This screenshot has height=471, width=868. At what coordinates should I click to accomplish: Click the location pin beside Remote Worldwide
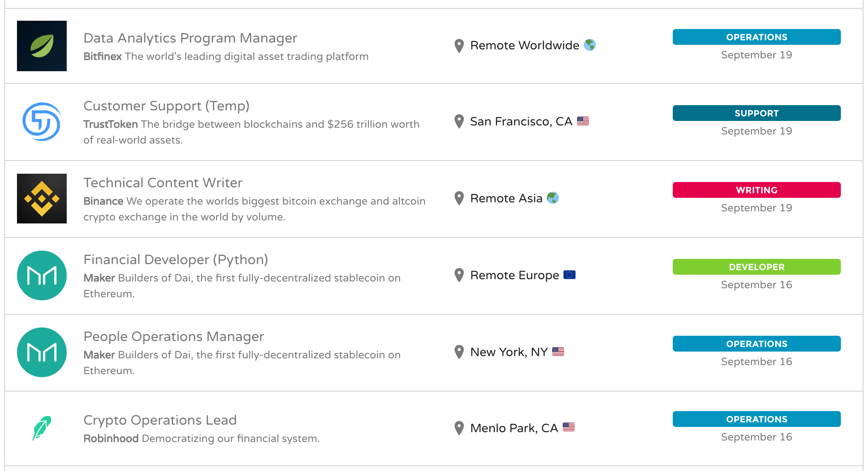(x=459, y=46)
